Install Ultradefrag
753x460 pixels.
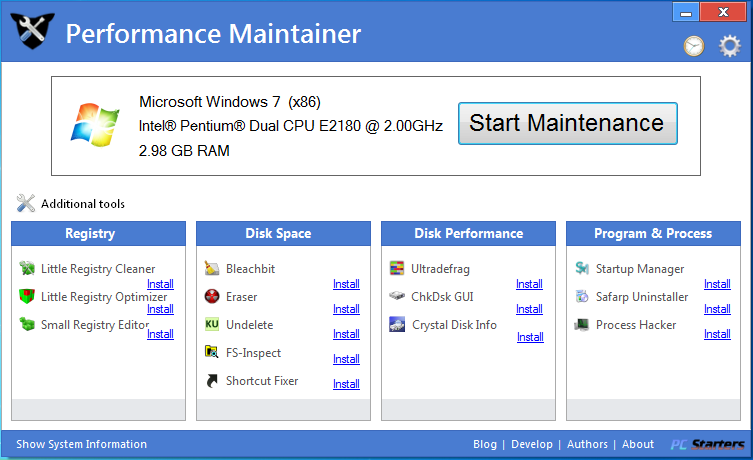tap(529, 284)
